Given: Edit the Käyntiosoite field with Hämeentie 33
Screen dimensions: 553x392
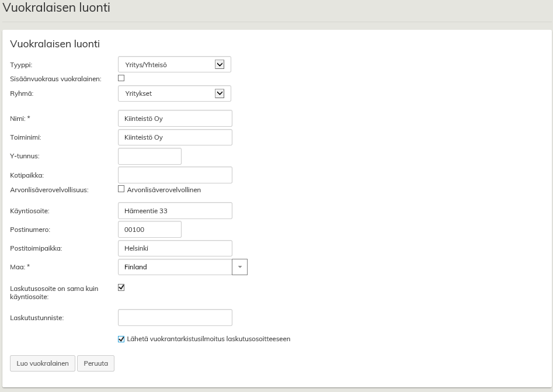Looking at the screenshot, I should pyautogui.click(x=175, y=211).
